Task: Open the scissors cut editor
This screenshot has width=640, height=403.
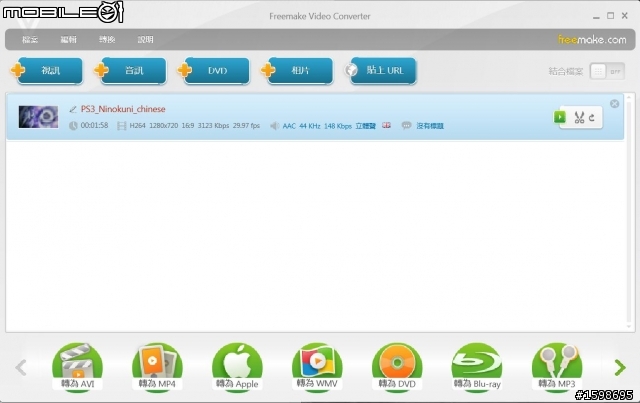Action: [579, 118]
